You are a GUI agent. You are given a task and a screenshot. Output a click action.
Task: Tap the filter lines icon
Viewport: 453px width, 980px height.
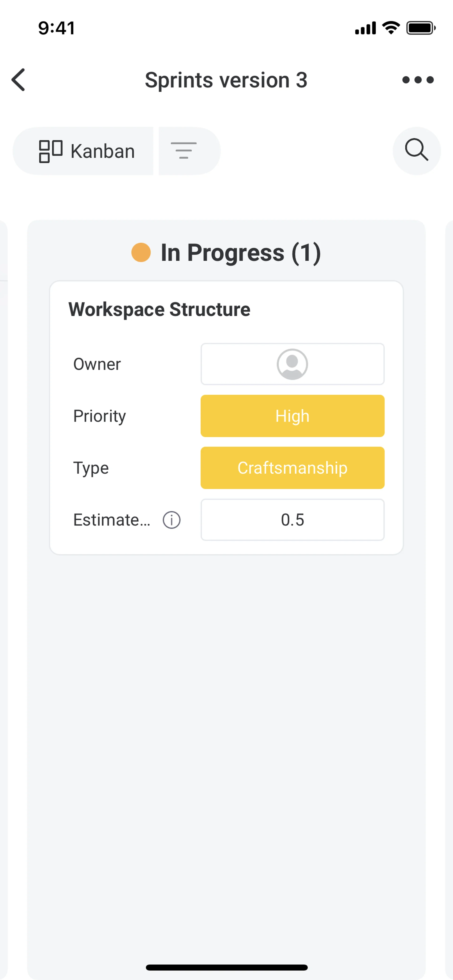pyautogui.click(x=184, y=151)
